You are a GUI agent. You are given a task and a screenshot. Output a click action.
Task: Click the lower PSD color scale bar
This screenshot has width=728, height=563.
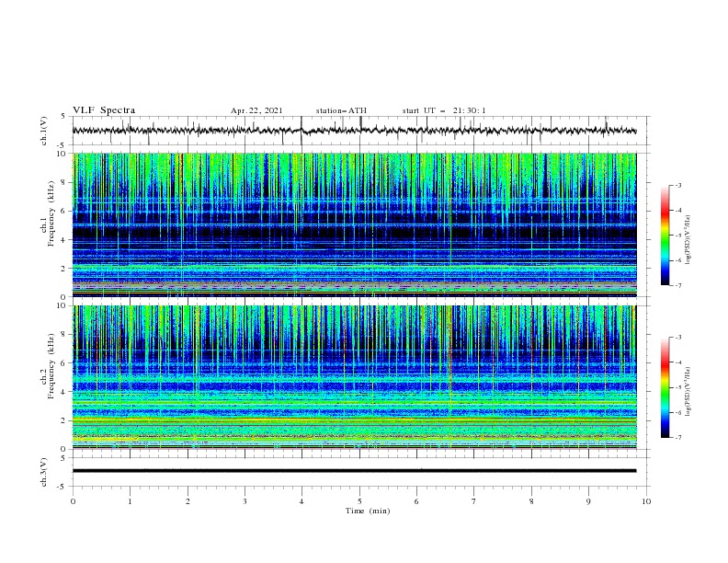pyautogui.click(x=665, y=387)
